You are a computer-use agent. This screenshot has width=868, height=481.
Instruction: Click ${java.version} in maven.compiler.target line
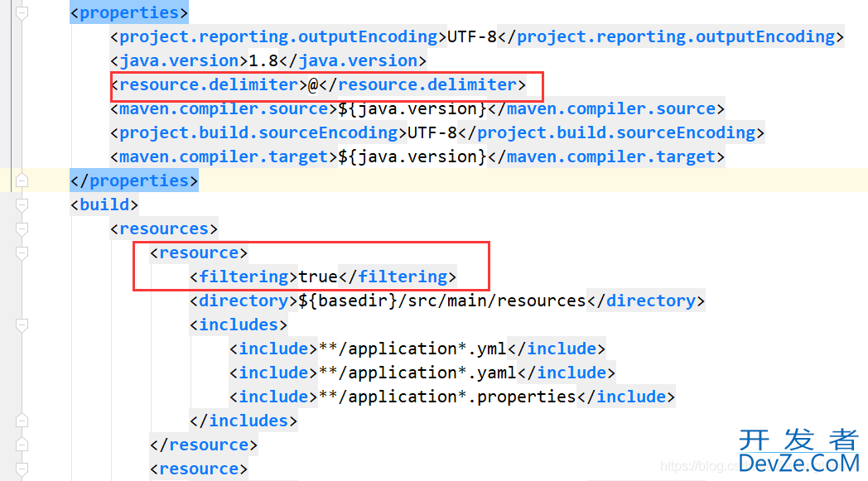[412, 156]
